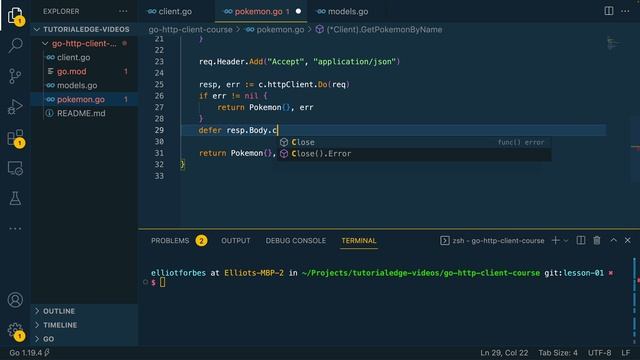Select zsh go-http-client-course terminal instance
The width and height of the screenshot is (640, 360).
(x=492, y=241)
